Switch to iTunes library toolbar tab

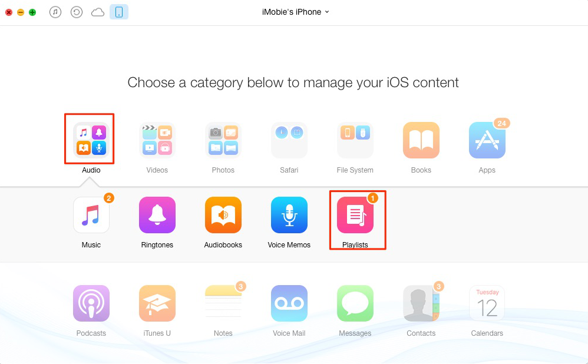click(x=55, y=12)
